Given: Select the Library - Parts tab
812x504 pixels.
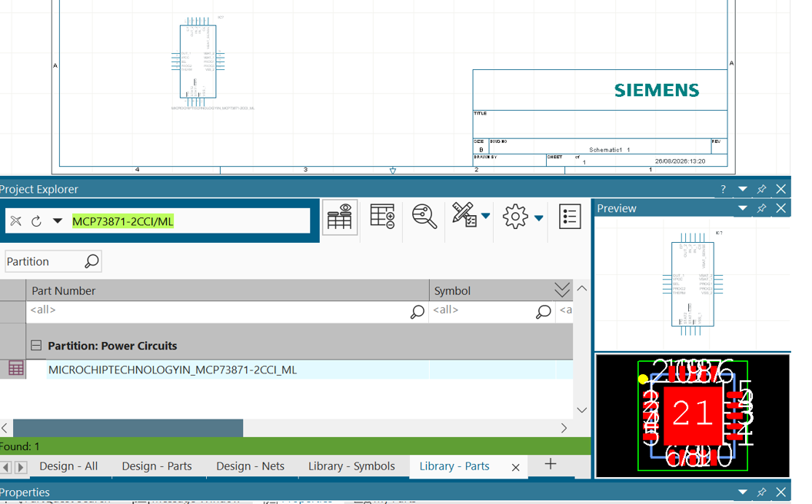Looking at the screenshot, I should point(454,466).
